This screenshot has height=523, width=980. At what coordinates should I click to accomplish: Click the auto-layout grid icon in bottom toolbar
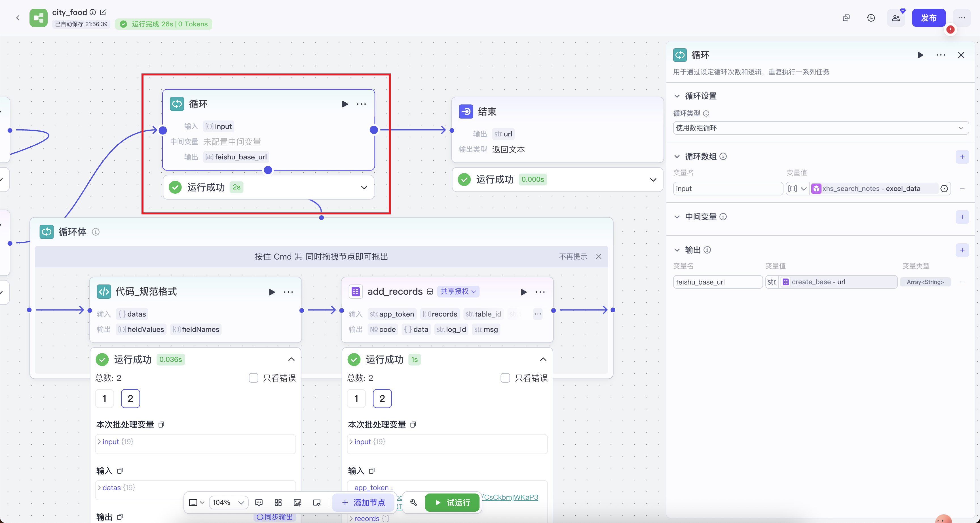coord(278,503)
